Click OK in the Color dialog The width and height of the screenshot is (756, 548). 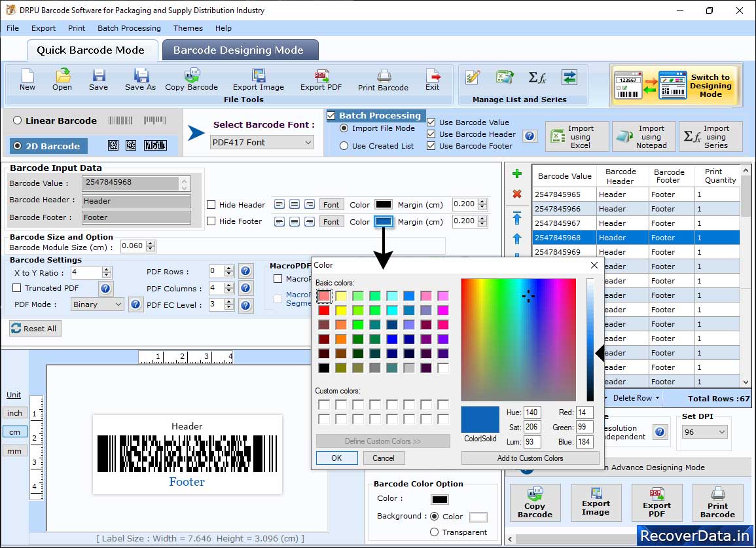336,458
